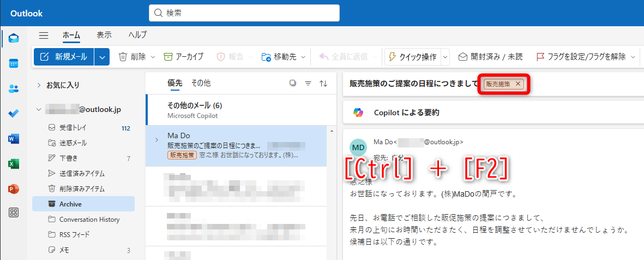Expand the Move to dropdown chevron
Viewport: 644px width, 260px height.
pyautogui.click(x=304, y=57)
